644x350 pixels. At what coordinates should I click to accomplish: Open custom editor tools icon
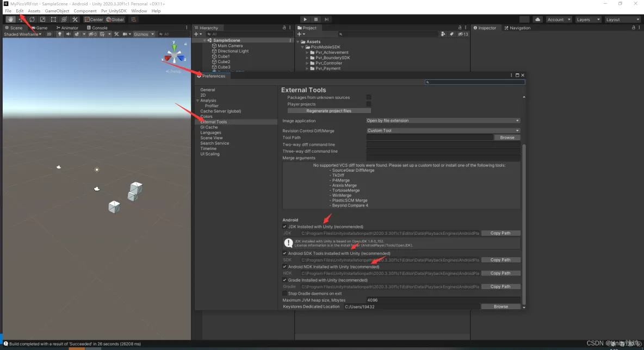[75, 19]
